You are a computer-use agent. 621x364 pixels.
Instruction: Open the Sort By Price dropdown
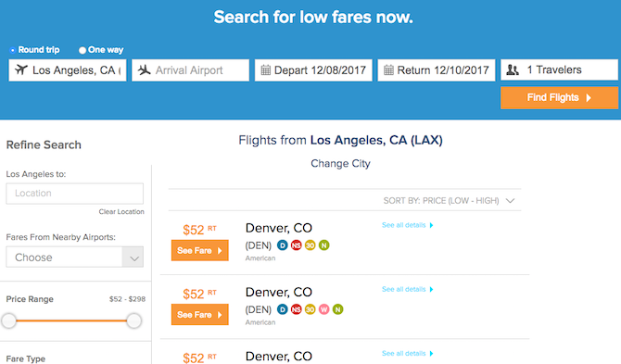(x=449, y=201)
